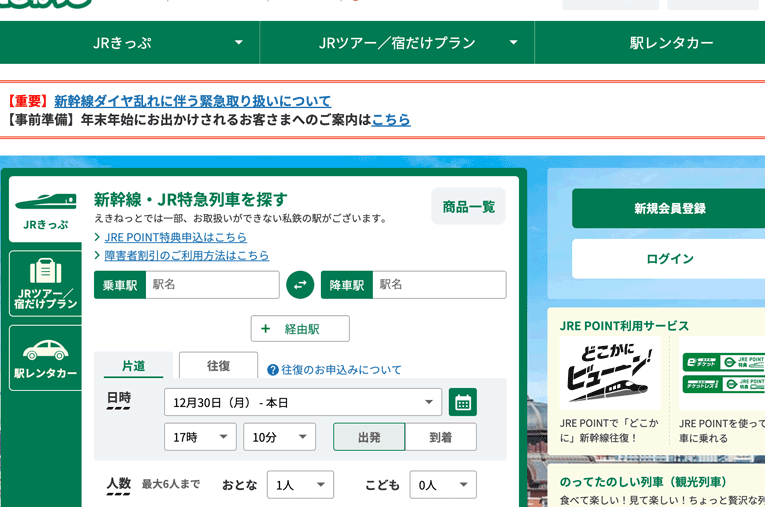Viewport: 765px width, 507px height.
Task: Click the 乗車駅 station name input field
Action: click(212, 285)
